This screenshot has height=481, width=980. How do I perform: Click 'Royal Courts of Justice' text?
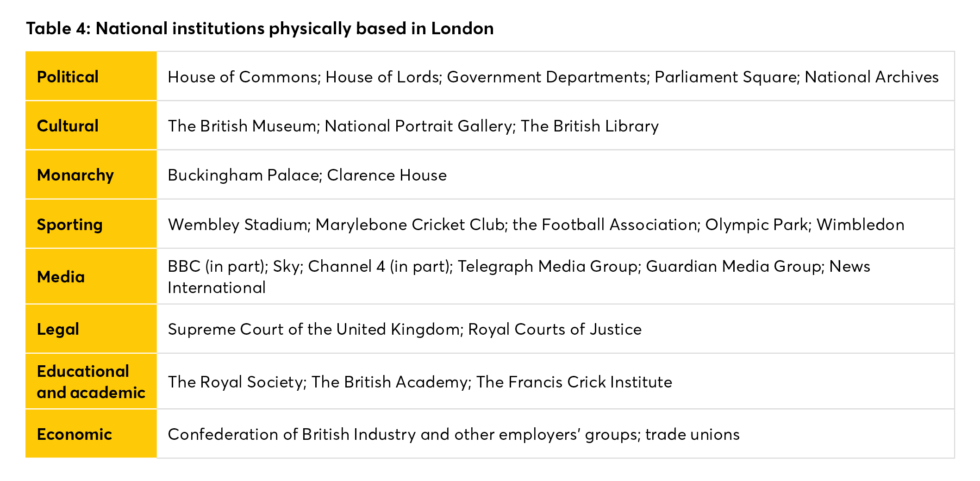coord(555,329)
